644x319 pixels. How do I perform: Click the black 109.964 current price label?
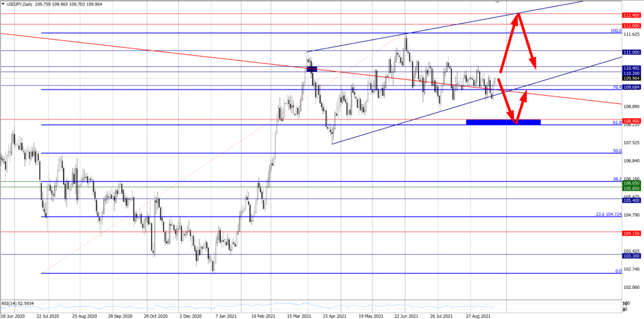click(x=631, y=78)
